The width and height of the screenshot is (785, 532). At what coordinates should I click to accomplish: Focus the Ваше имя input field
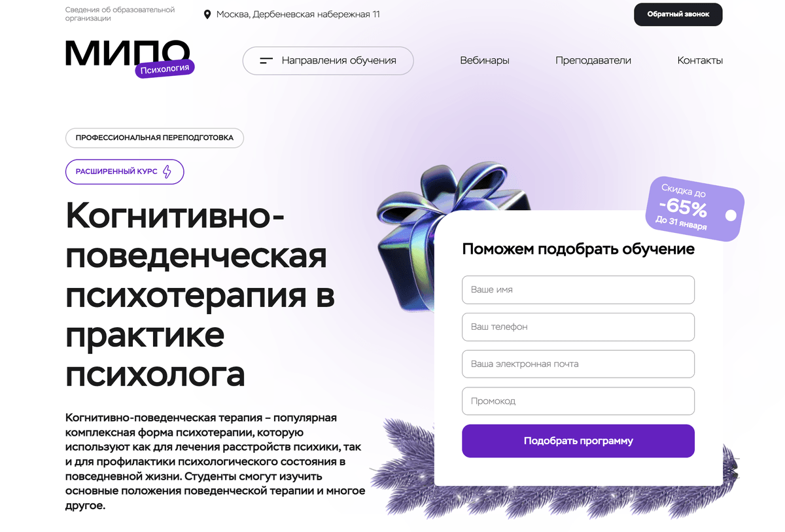[x=578, y=290]
